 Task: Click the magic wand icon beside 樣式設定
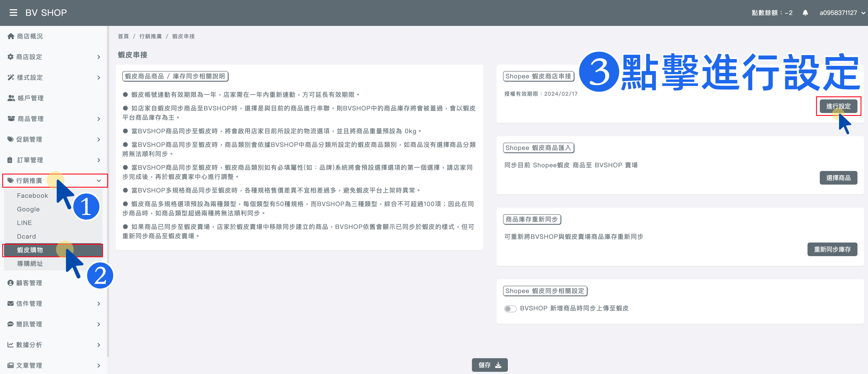point(11,77)
